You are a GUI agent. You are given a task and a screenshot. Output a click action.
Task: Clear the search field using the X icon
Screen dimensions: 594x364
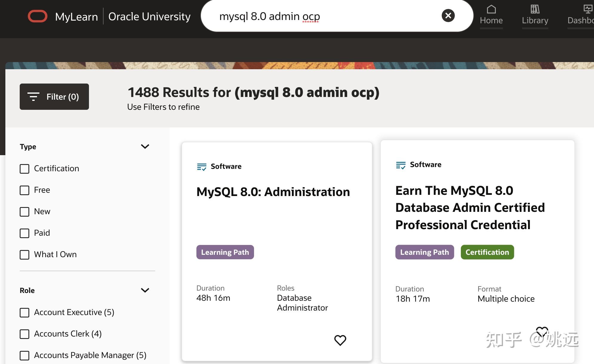point(447,16)
